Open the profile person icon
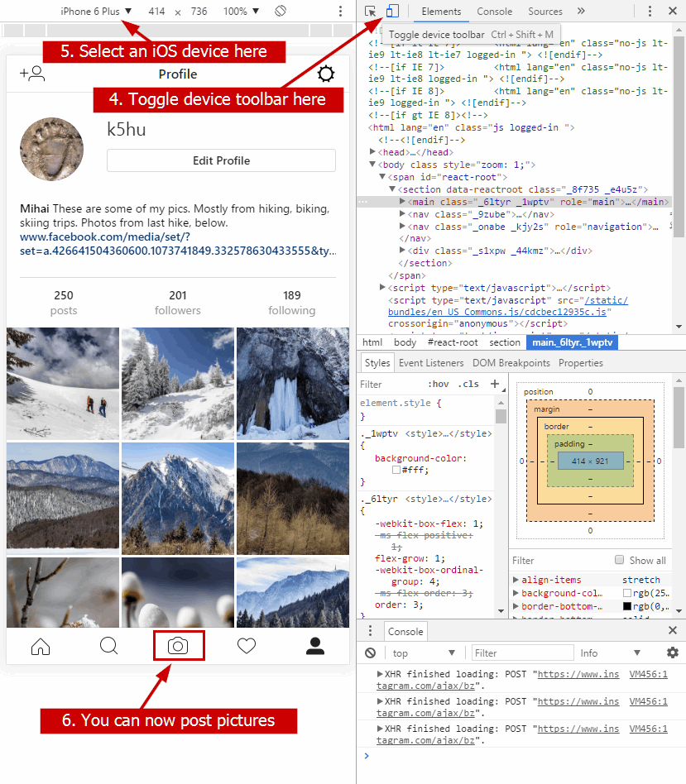The width and height of the screenshot is (686, 784). 315,646
